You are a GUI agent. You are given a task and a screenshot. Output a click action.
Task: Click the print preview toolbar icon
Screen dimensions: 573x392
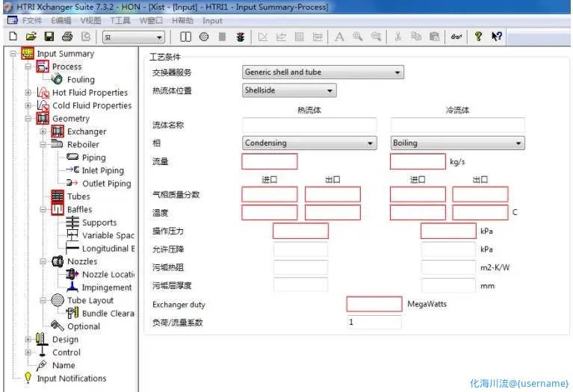tap(86, 37)
